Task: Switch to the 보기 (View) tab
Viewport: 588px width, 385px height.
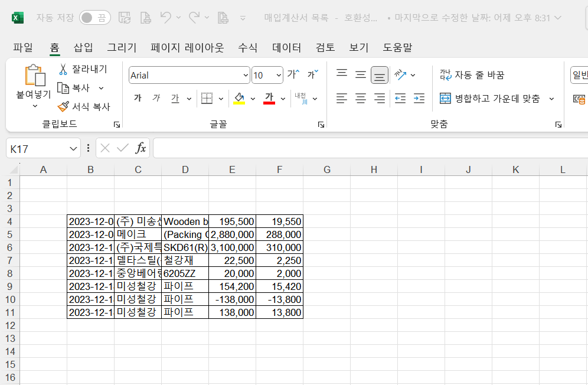Action: pyautogui.click(x=359, y=47)
